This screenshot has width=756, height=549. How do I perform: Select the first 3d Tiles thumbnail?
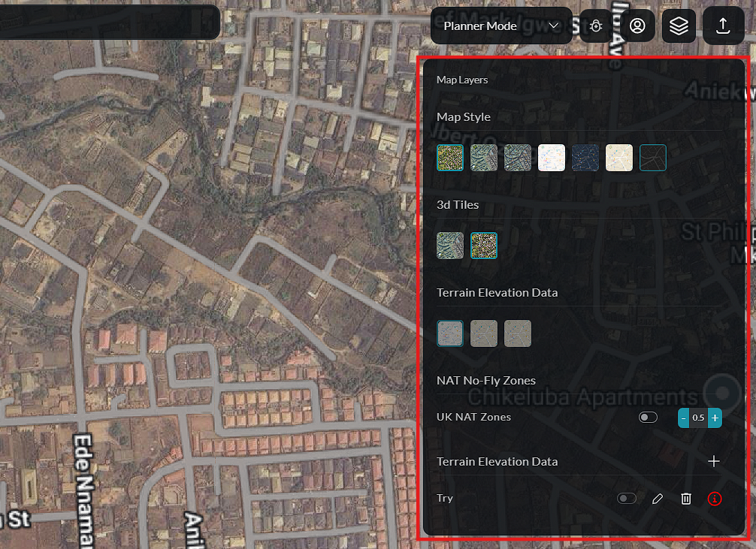click(450, 246)
